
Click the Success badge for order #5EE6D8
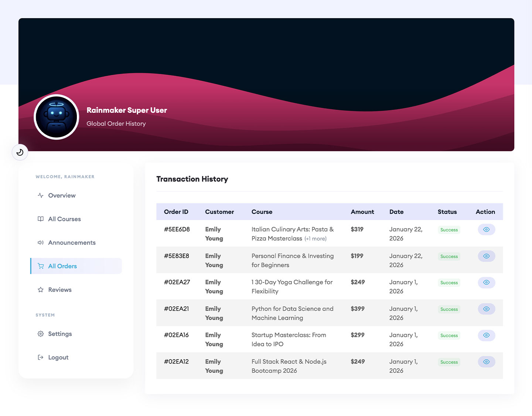click(x=449, y=230)
